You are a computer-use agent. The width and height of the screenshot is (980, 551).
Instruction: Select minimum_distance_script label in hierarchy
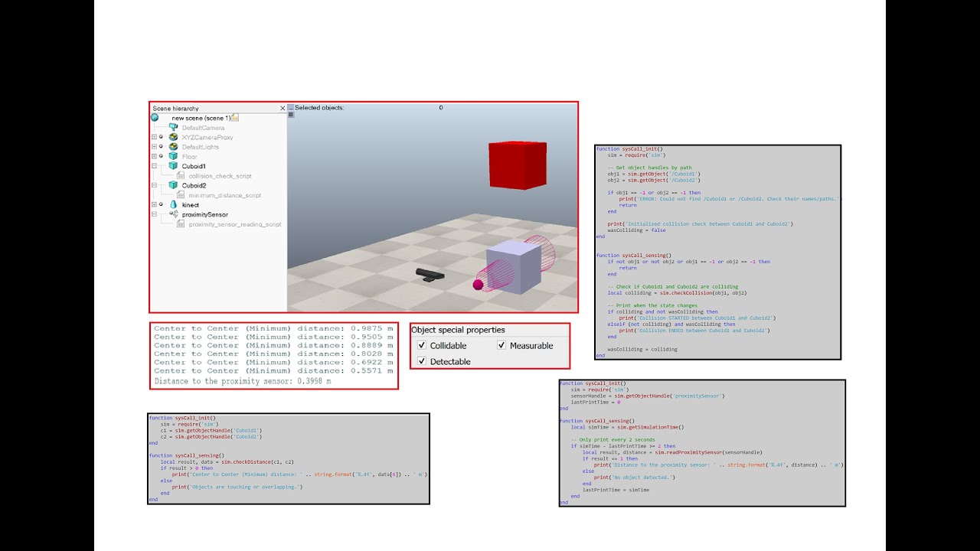pyautogui.click(x=225, y=195)
